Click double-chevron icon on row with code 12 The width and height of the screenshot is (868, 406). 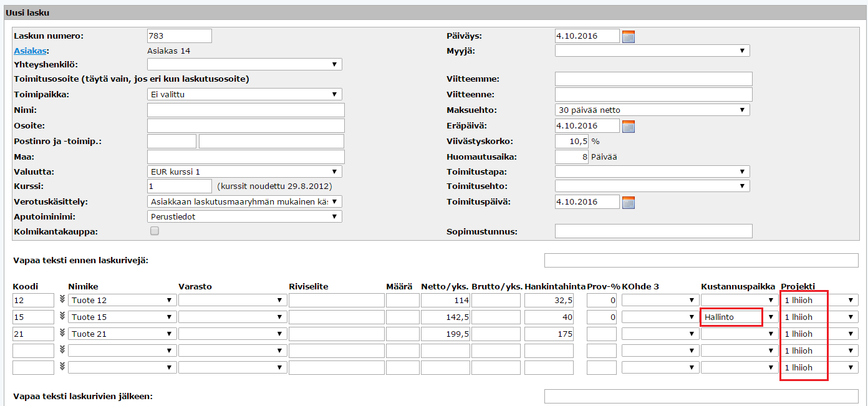[x=62, y=299]
